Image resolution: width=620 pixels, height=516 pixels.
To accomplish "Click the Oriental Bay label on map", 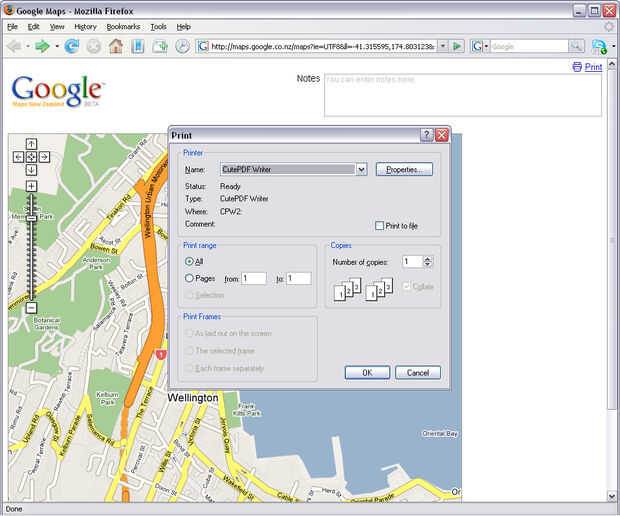I will 440,433.
